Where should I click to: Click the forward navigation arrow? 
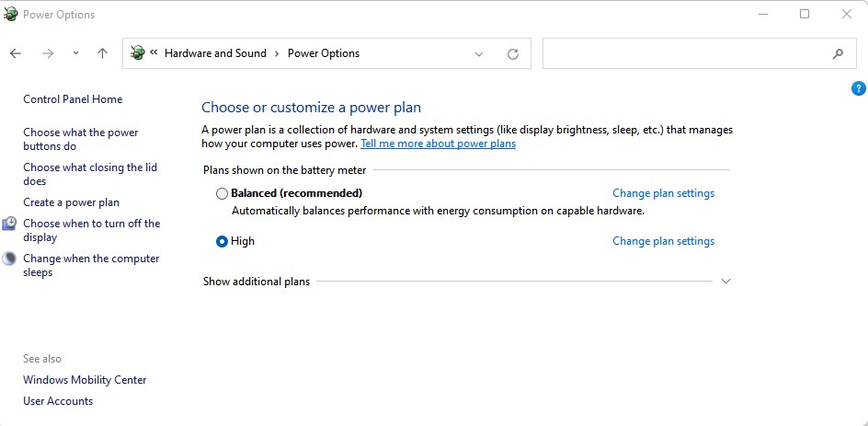pyautogui.click(x=48, y=53)
